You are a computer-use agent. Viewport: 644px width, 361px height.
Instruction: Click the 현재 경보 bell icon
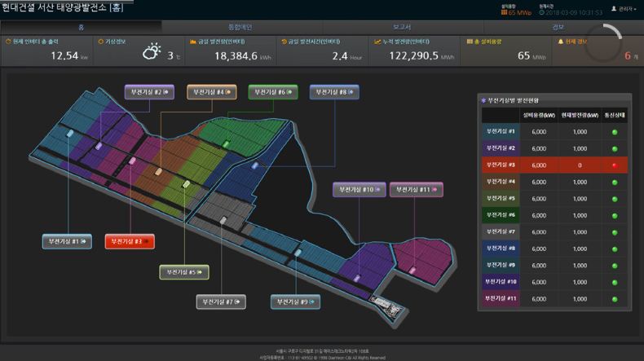[561, 42]
